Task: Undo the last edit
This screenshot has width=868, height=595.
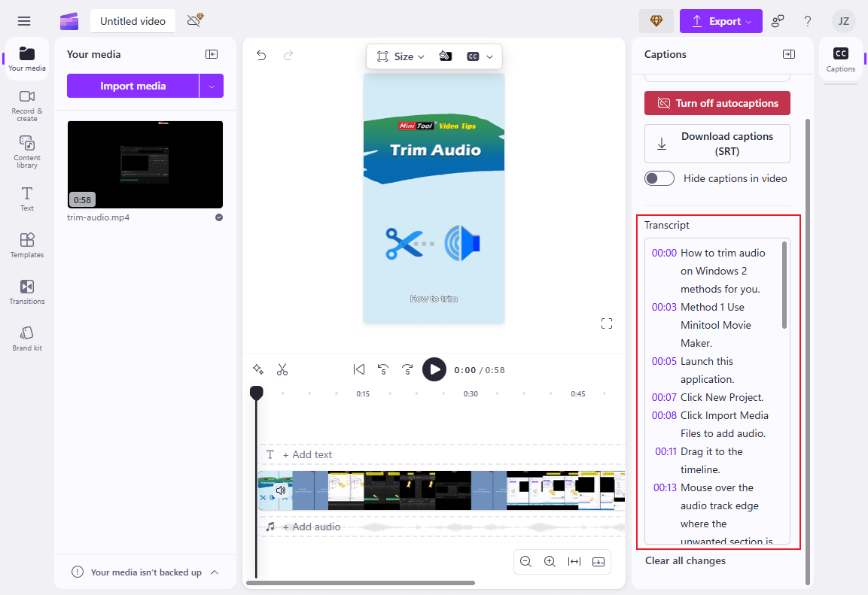Action: (261, 55)
